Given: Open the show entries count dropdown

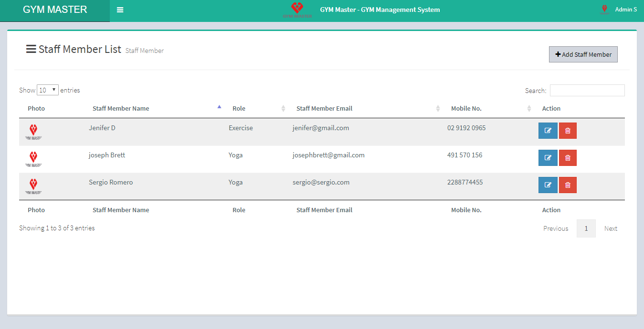Looking at the screenshot, I should point(48,90).
